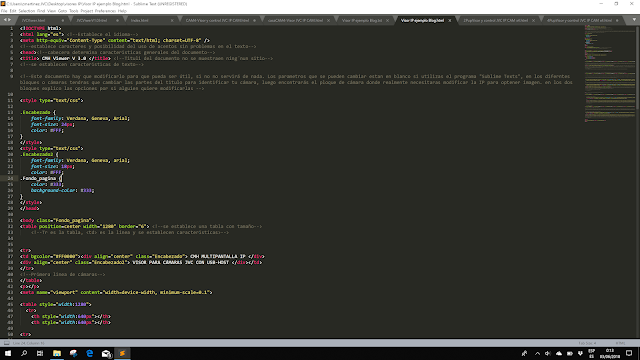Open Task View from taskbar
The image size is (640, 360).
pyautogui.click(x=40, y=353)
